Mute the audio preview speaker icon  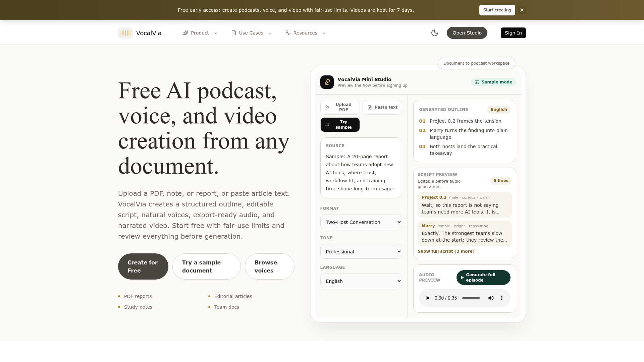491,298
